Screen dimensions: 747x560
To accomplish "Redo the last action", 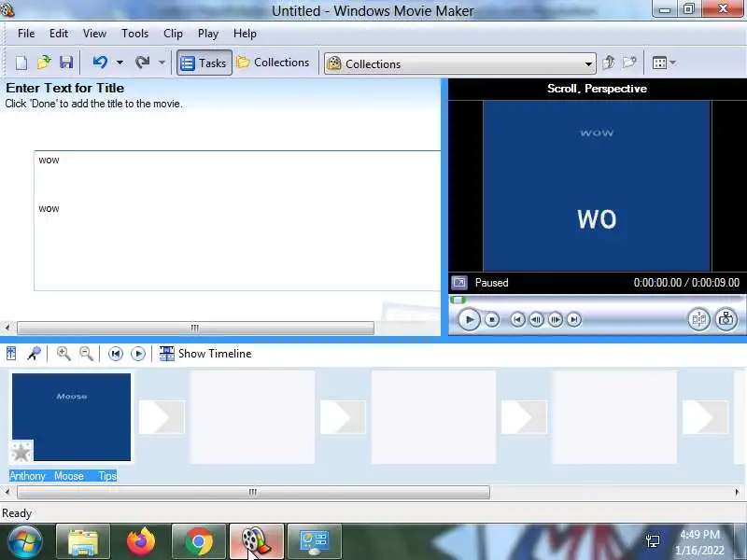I will (x=142, y=63).
